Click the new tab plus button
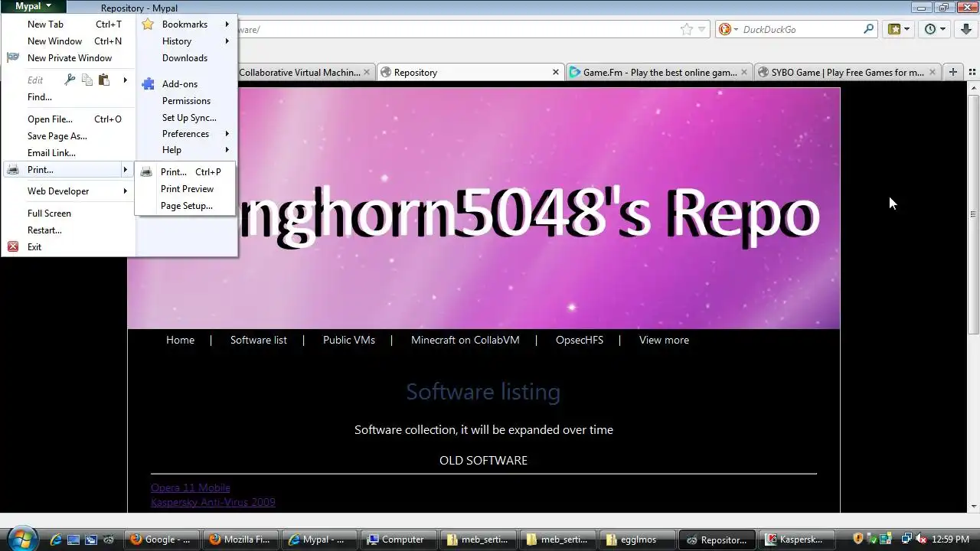Screen dimensions: 980x551 [953, 72]
